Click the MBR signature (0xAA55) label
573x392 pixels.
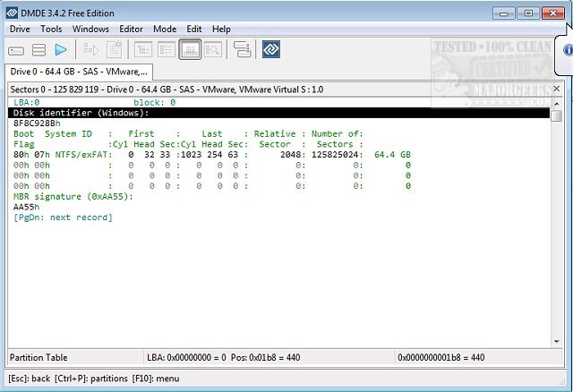click(x=73, y=197)
